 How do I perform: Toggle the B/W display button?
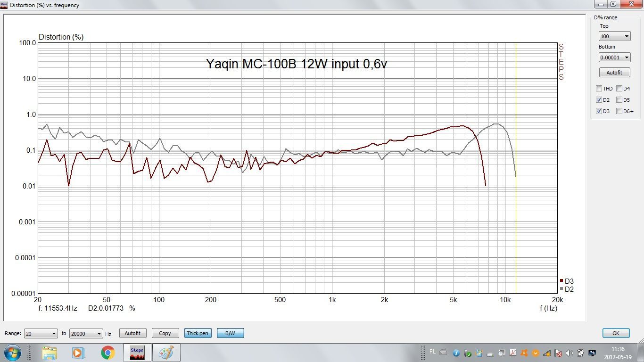230,333
